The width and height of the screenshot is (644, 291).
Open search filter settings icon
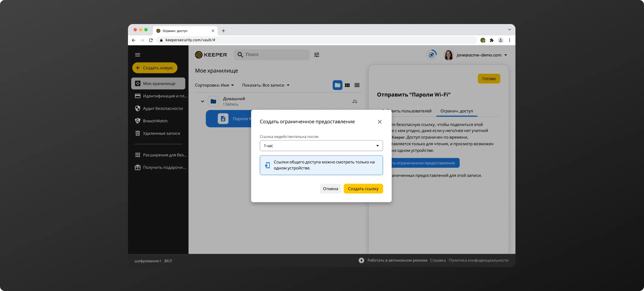(317, 55)
